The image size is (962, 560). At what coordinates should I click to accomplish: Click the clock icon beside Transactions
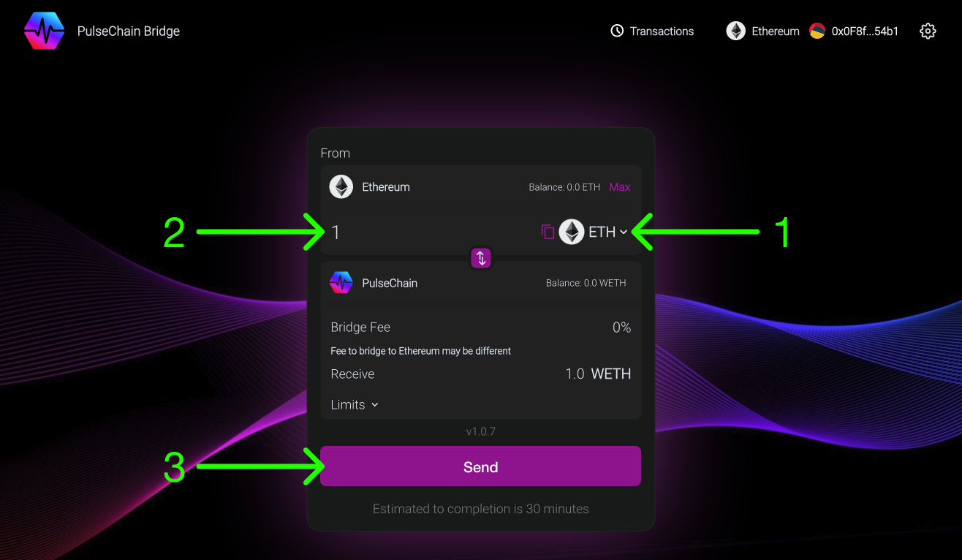(617, 31)
